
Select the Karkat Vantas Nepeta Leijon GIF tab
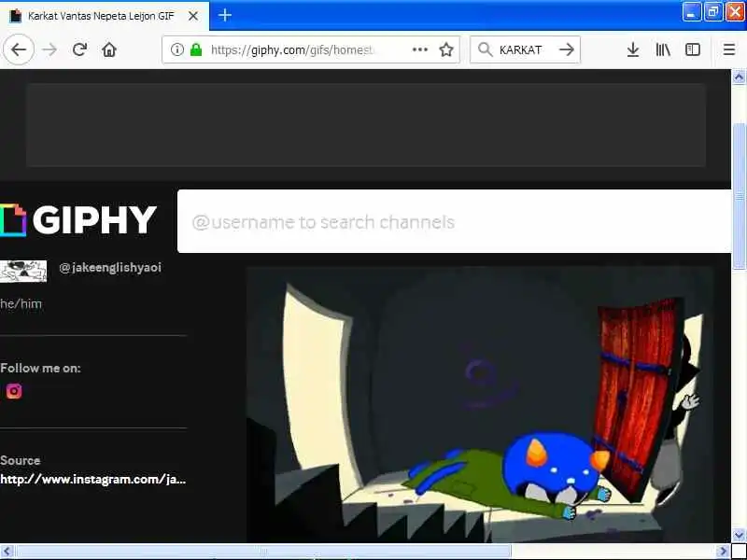105,16
